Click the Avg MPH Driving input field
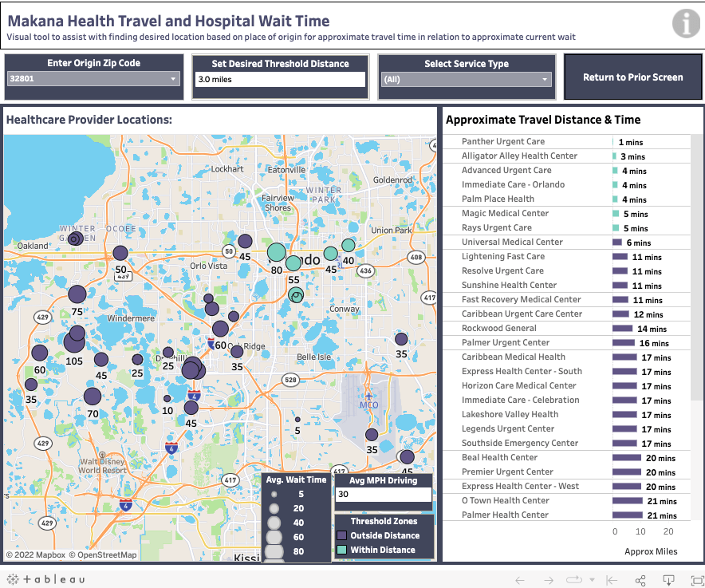705x588 pixels. point(384,495)
